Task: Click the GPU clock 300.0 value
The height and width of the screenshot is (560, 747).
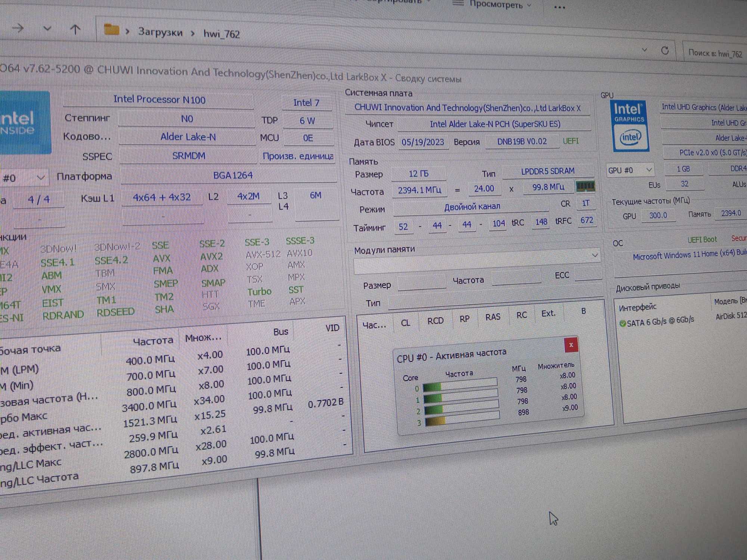Action: (x=658, y=215)
